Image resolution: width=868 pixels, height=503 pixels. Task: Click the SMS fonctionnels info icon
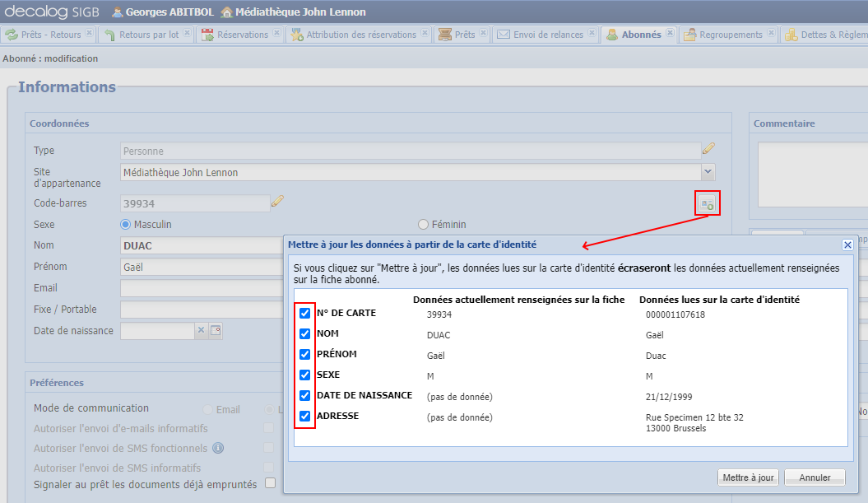pyautogui.click(x=218, y=448)
